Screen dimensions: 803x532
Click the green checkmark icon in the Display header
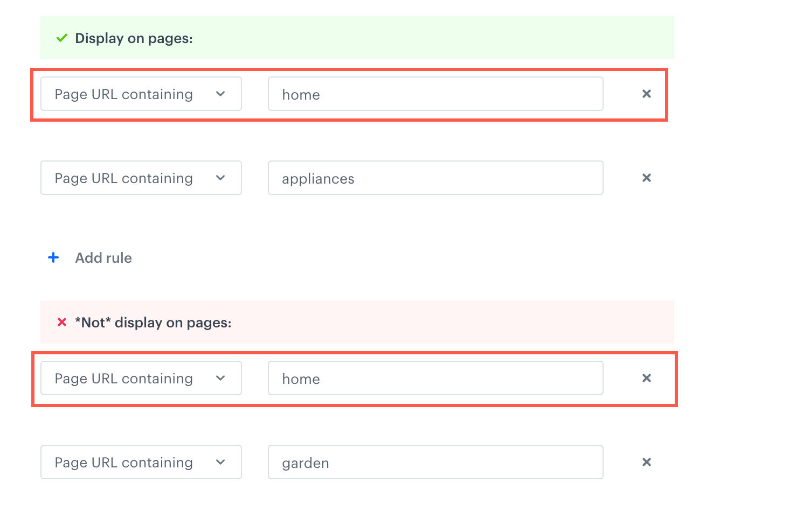click(62, 38)
